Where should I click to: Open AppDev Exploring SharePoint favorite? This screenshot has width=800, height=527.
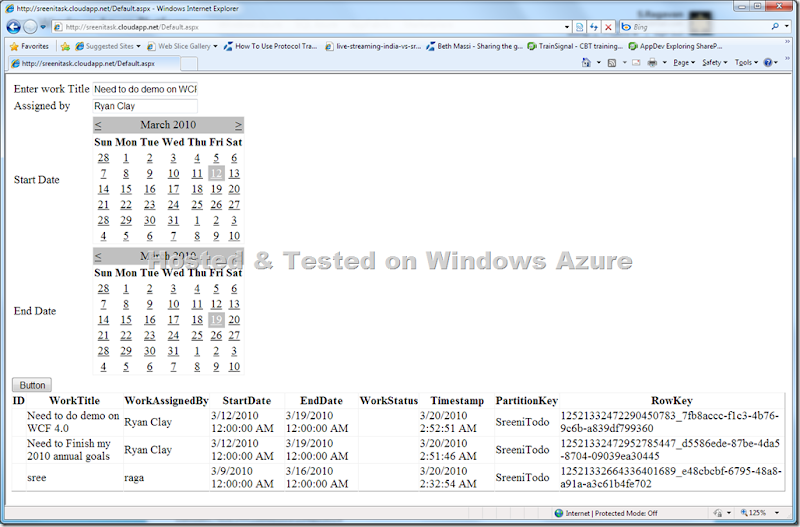click(x=676, y=46)
